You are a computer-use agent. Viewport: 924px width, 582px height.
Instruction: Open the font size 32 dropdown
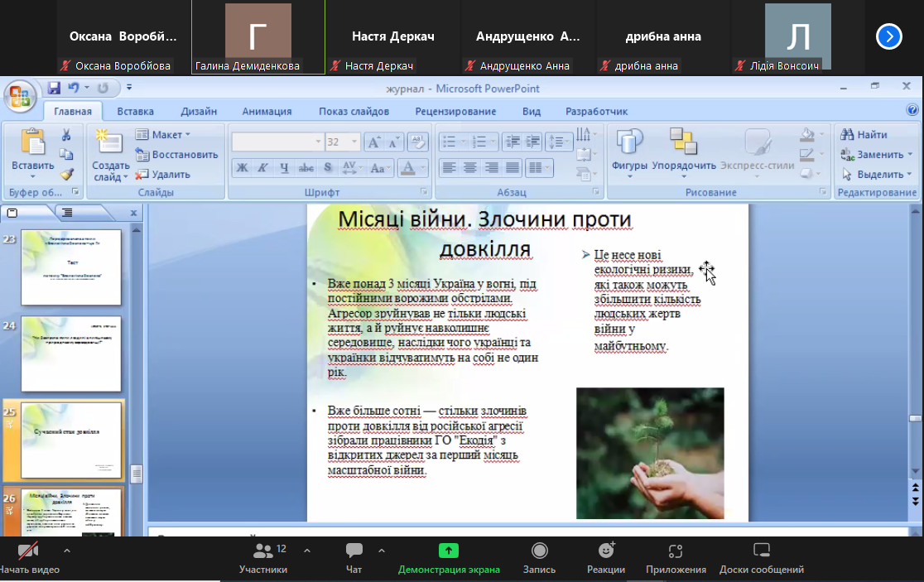(x=355, y=142)
